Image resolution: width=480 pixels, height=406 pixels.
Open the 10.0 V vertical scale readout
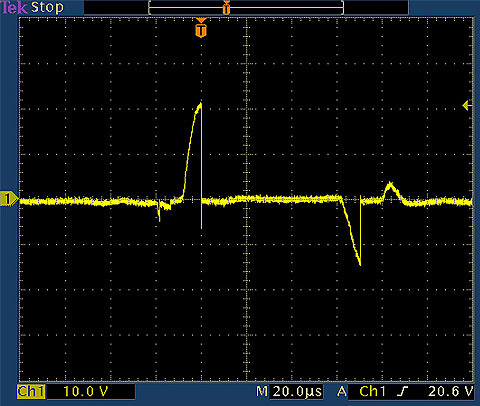86,391
